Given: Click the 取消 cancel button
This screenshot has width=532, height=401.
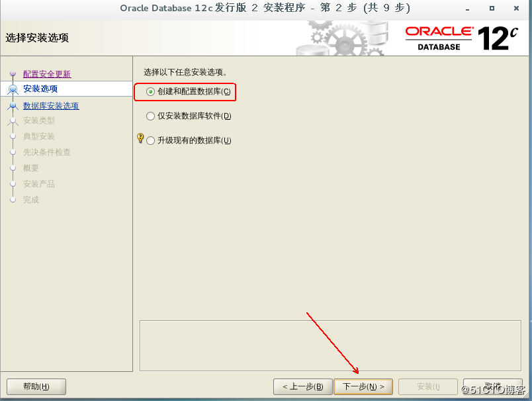Looking at the screenshot, I should pyautogui.click(x=493, y=386).
